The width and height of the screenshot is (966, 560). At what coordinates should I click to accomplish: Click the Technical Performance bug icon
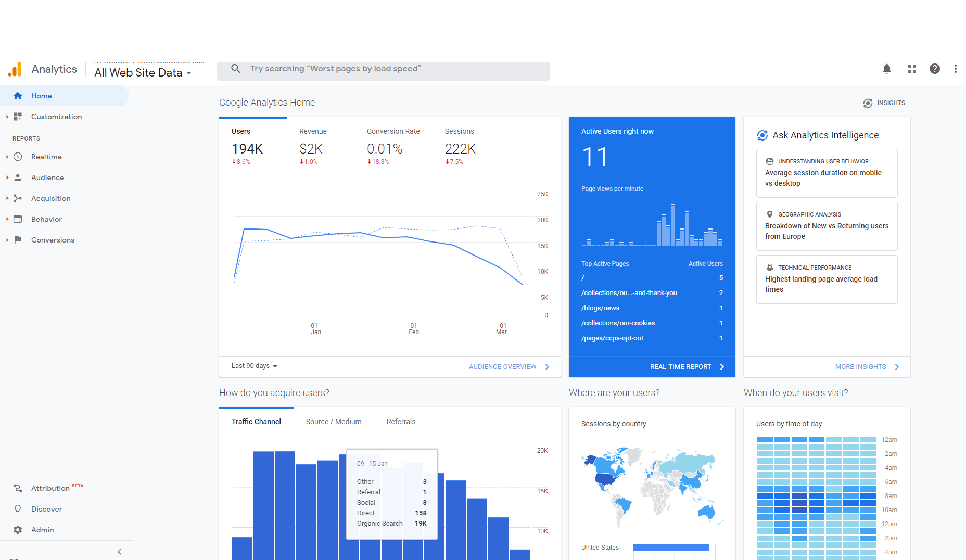pos(770,268)
